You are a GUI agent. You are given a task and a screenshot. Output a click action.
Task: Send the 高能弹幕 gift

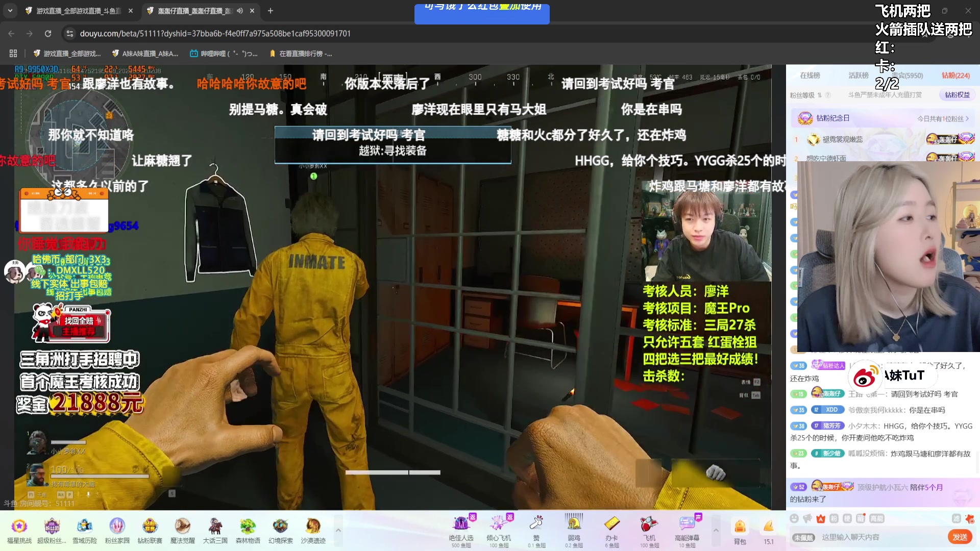pyautogui.click(x=687, y=531)
